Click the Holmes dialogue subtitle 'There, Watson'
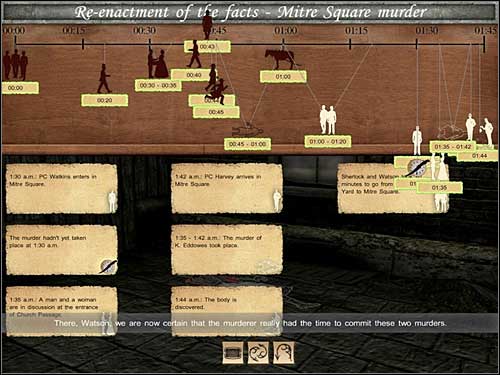 tap(250, 323)
